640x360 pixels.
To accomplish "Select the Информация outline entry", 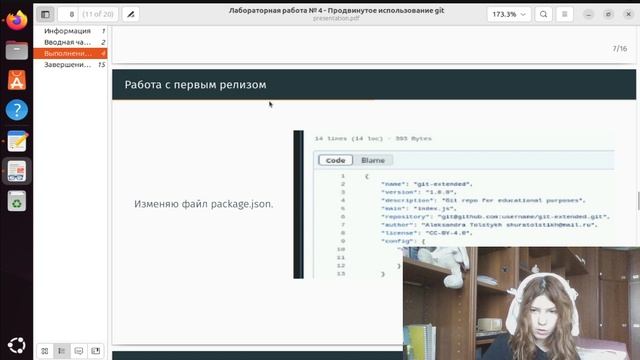I will [70, 31].
